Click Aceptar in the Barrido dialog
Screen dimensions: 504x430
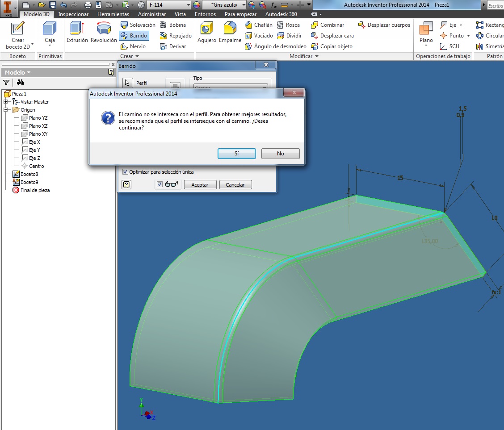(200, 185)
